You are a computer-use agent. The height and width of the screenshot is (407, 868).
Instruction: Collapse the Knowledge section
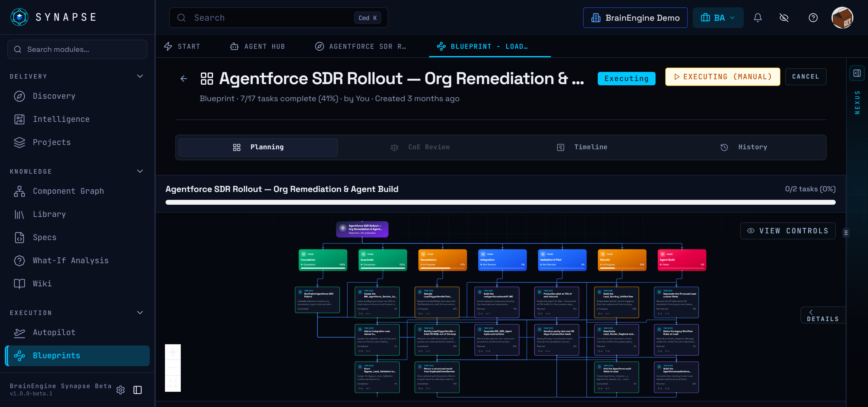(x=140, y=171)
